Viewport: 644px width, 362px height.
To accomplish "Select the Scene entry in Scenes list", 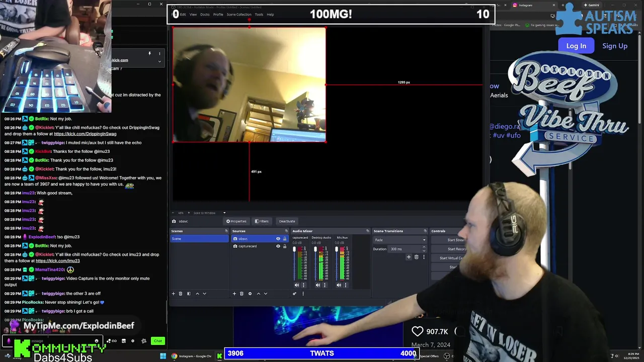I will point(199,238).
